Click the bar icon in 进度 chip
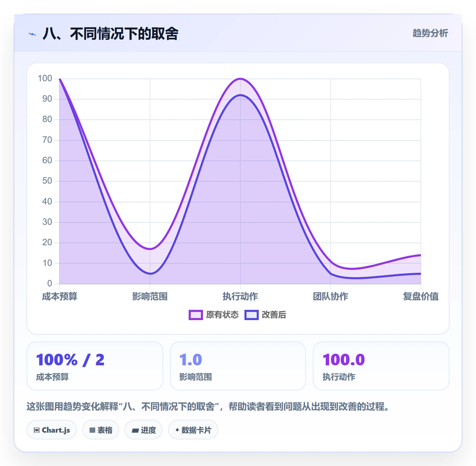 [135, 431]
